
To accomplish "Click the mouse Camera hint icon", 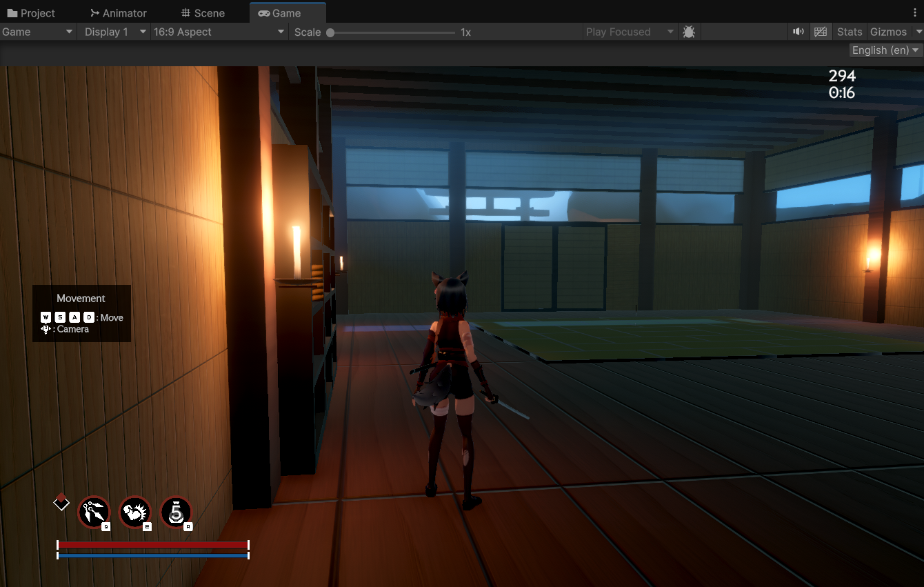I will (46, 330).
